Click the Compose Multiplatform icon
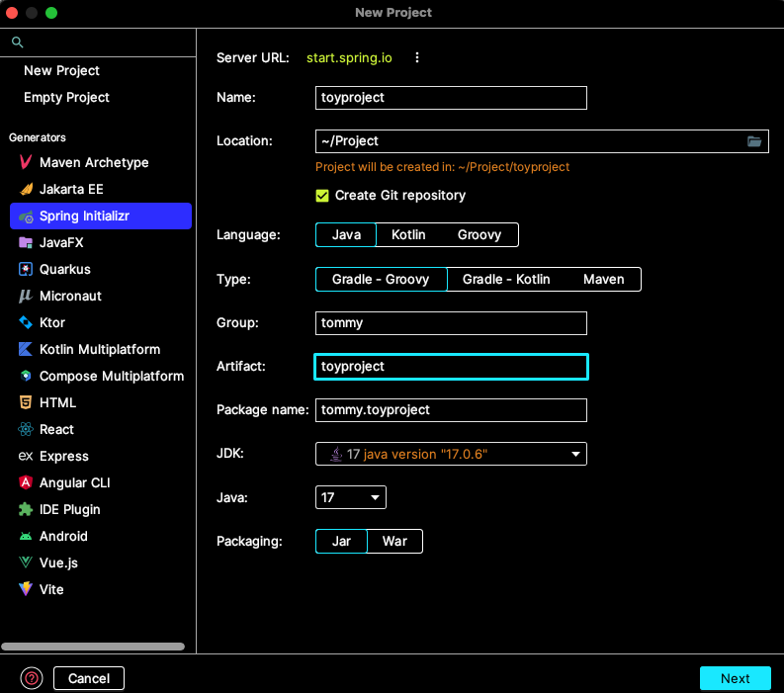The image size is (784, 693). click(26, 376)
